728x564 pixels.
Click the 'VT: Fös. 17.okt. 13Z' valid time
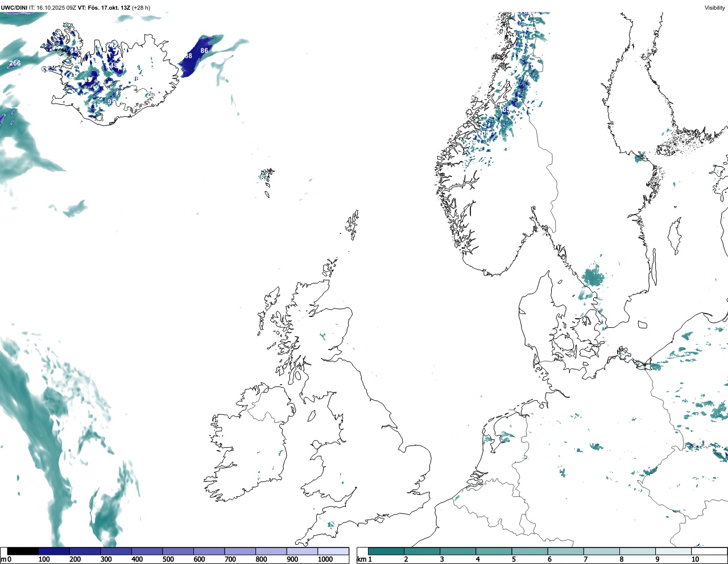[x=104, y=7]
